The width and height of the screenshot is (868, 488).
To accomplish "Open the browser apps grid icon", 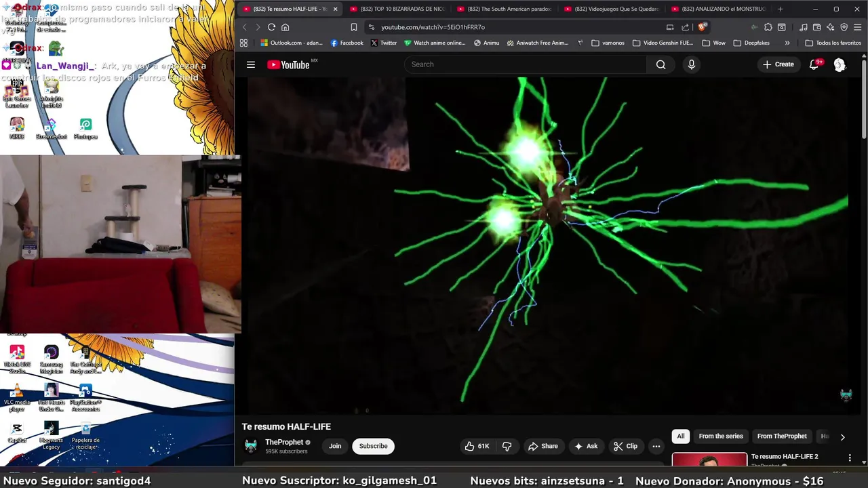I will [243, 43].
